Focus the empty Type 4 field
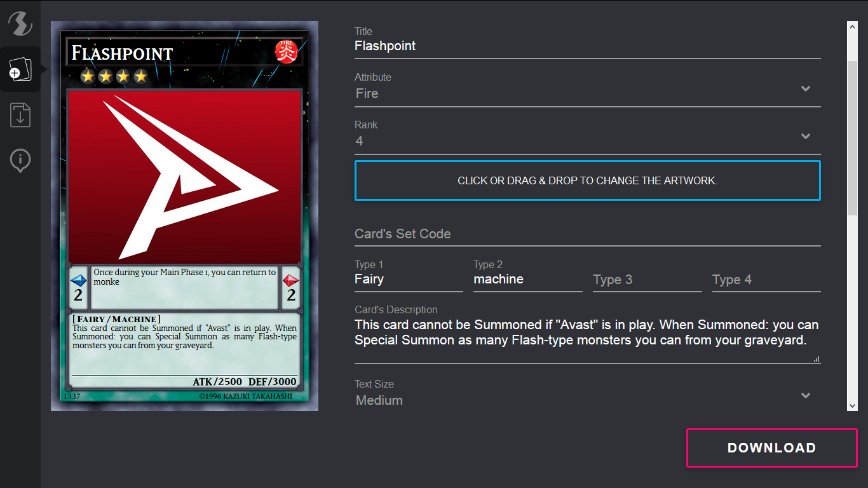The height and width of the screenshot is (488, 868). (x=766, y=280)
